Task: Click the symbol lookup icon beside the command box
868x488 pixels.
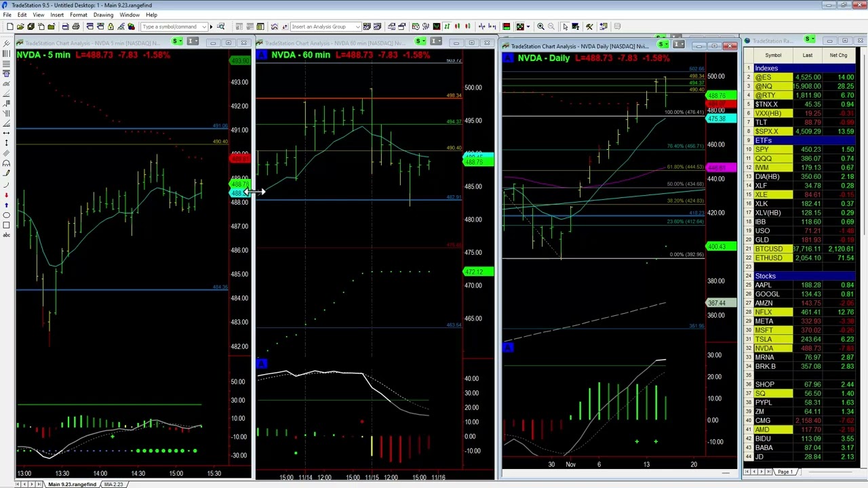Action: (x=220, y=26)
